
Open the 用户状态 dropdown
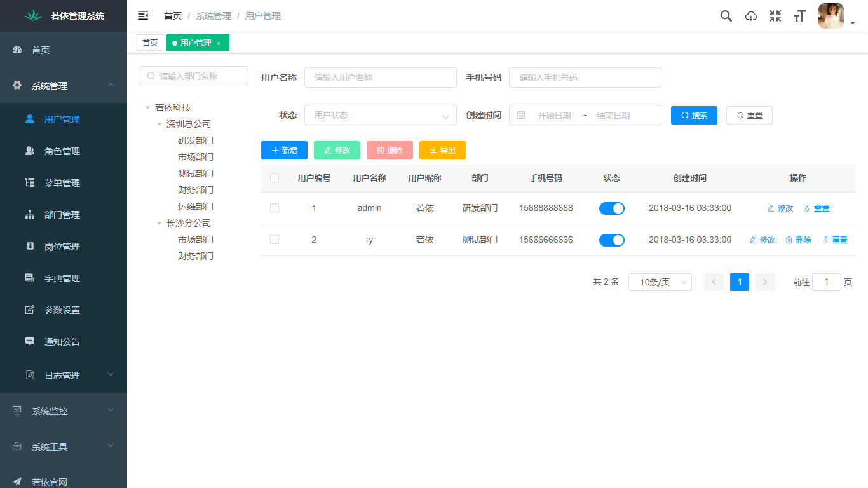click(x=381, y=115)
